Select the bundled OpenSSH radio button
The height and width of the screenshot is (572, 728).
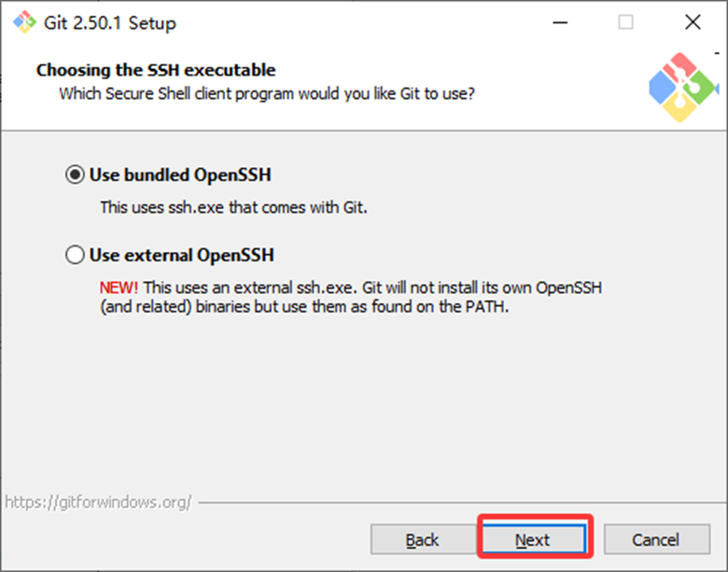[75, 174]
